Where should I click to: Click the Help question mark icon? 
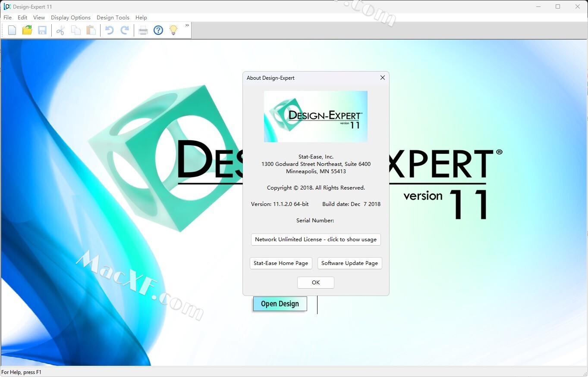point(158,30)
